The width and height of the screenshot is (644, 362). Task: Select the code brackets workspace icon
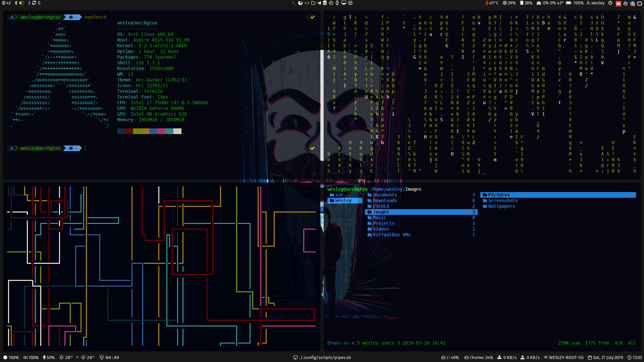coord(307,3)
